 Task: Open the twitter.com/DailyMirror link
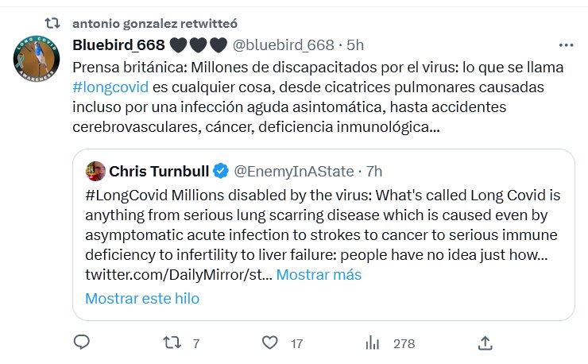point(176,274)
